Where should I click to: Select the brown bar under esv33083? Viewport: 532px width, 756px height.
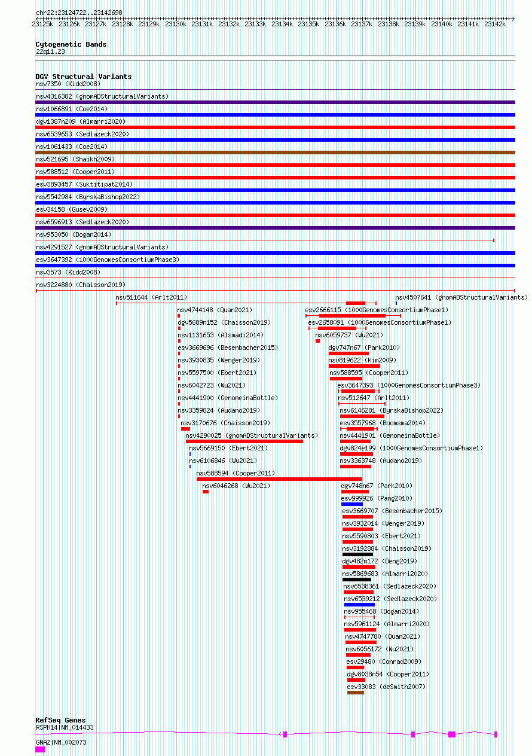pos(355,693)
